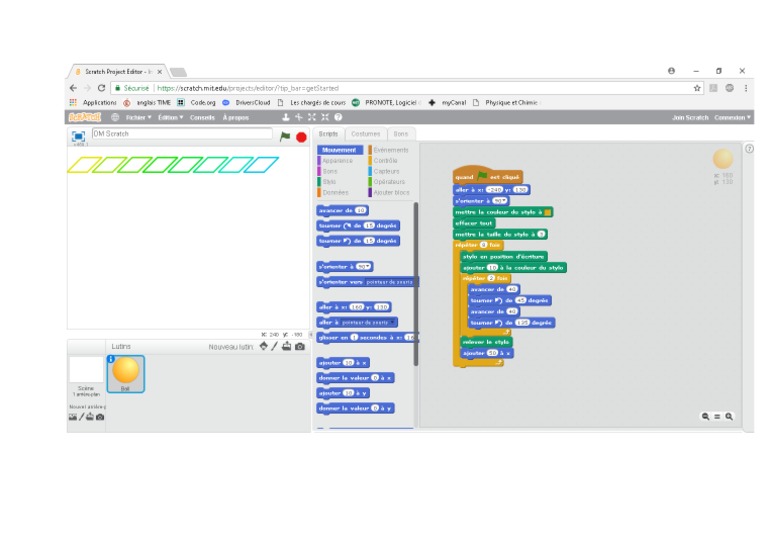
Task: Click the quand drapeau est cliqué block
Action: click(x=487, y=176)
